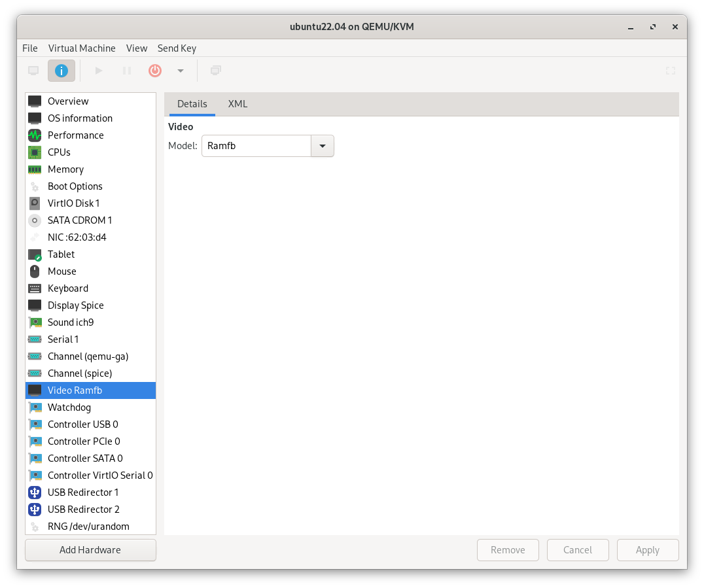Select the Video Ramfb entry
Image resolution: width=704 pixels, height=588 pixels.
(x=91, y=390)
